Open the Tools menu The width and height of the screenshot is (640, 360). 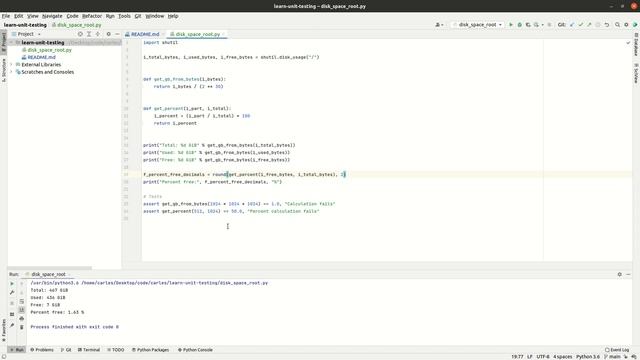tap(124, 16)
